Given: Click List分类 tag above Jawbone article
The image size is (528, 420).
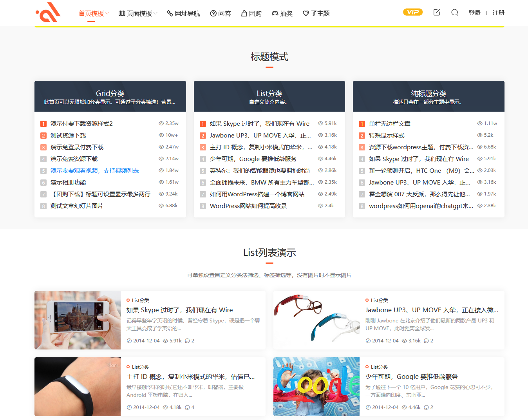Looking at the screenshot, I should click(x=379, y=301).
